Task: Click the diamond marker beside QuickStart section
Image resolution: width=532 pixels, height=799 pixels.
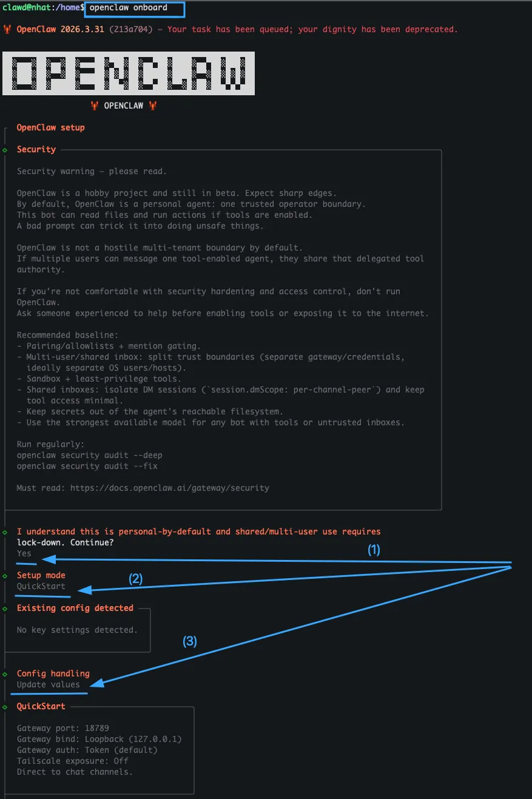Action: coord(5,707)
